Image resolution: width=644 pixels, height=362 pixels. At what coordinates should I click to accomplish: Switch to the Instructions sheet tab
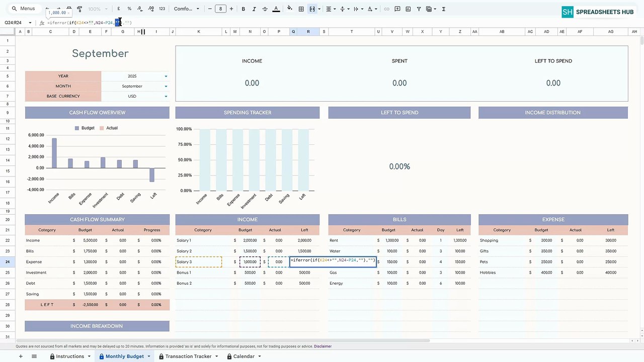click(x=70, y=356)
